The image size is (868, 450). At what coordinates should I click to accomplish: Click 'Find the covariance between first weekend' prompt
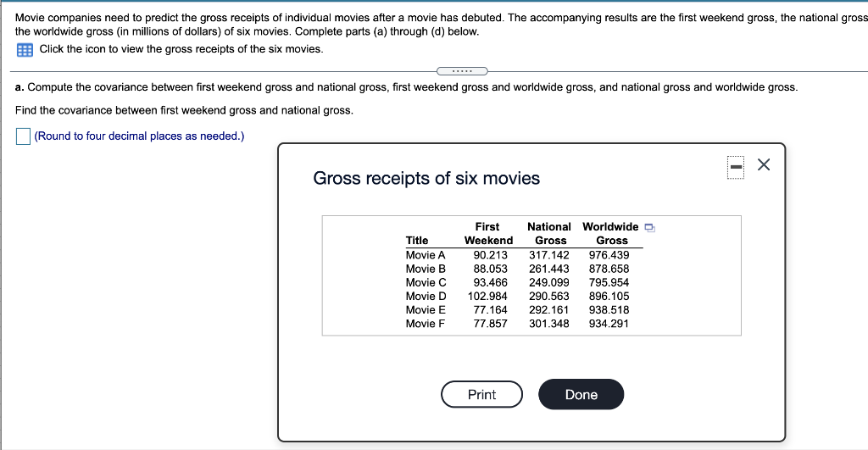184,110
